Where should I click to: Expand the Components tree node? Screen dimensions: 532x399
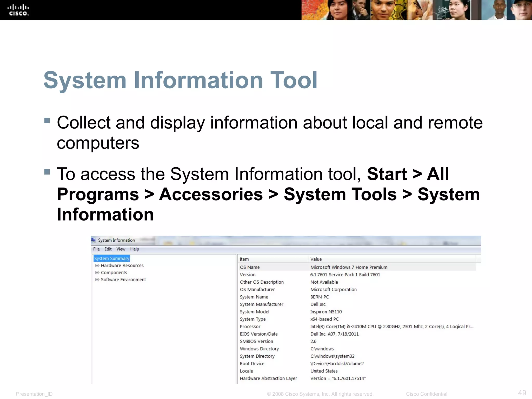(x=97, y=272)
